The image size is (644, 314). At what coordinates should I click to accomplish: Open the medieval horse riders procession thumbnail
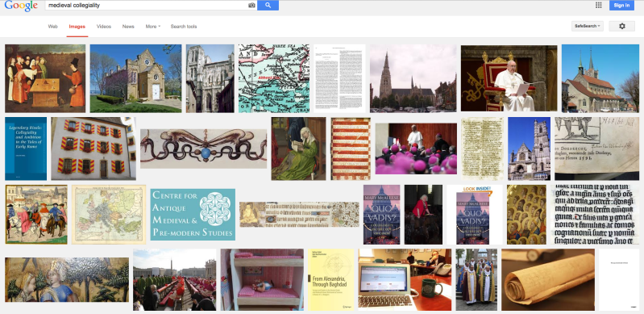click(36, 215)
